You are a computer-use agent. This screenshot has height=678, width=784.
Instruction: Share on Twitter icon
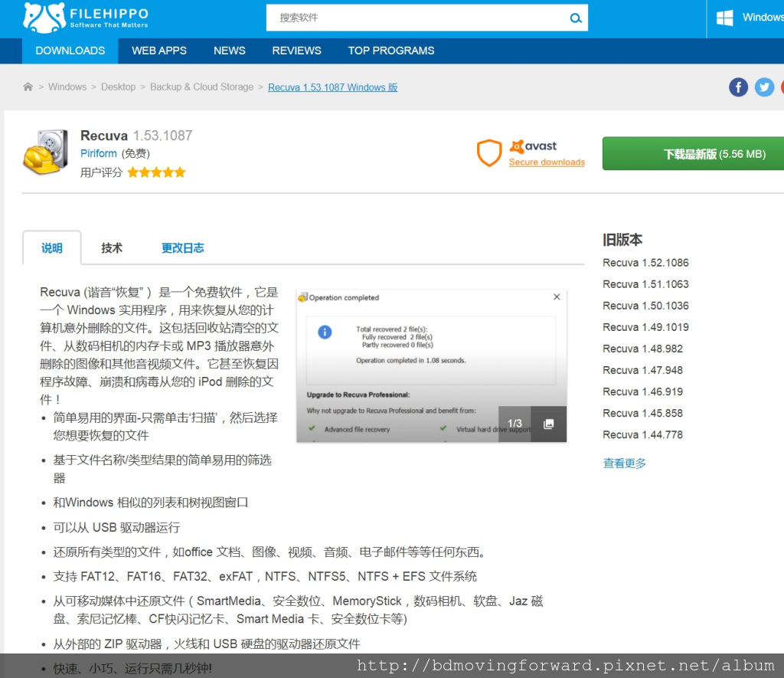[764, 87]
